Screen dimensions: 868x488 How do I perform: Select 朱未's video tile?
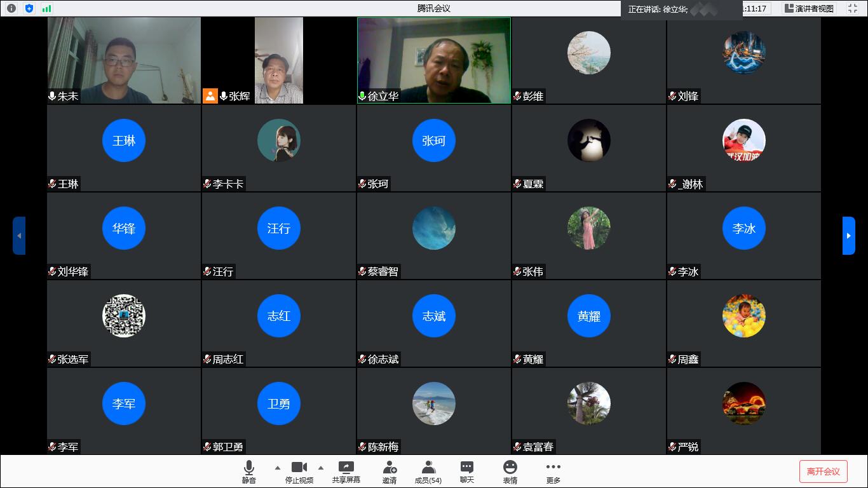click(124, 60)
